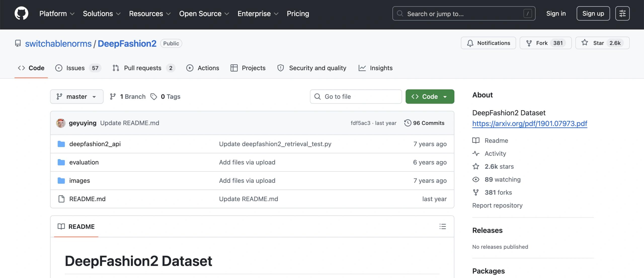The width and height of the screenshot is (644, 278).
Task: Open the latest commit message Update README.md
Action: pos(130,123)
